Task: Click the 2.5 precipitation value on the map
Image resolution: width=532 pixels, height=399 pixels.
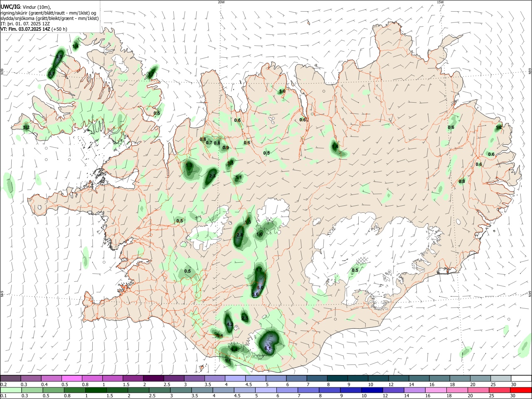Action: pos(245,318)
